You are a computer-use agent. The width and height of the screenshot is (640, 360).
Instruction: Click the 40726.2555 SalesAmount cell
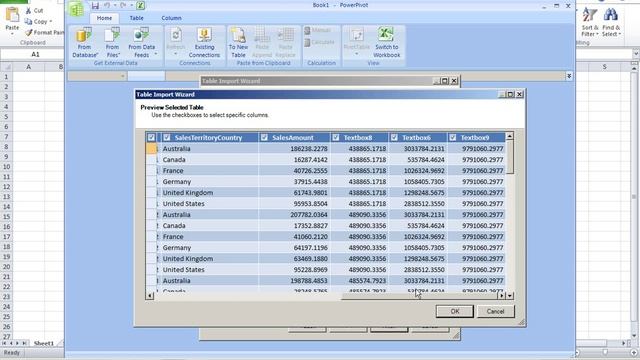[294, 171]
